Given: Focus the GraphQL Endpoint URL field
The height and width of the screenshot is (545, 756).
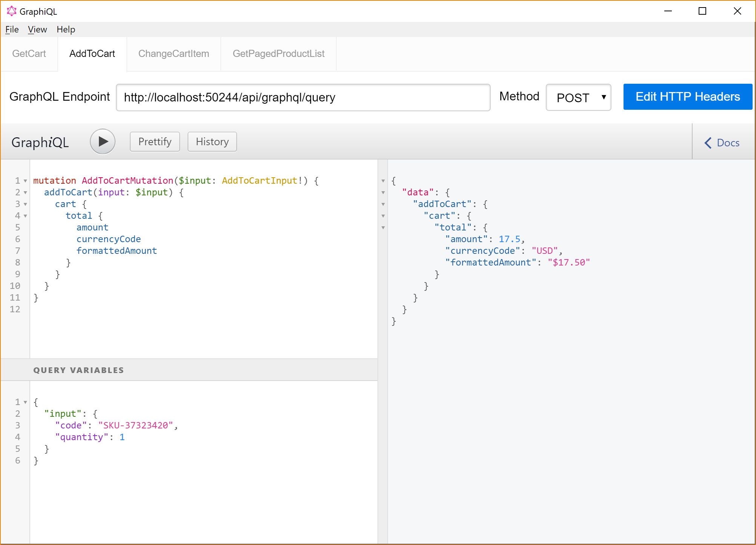Looking at the screenshot, I should point(303,97).
